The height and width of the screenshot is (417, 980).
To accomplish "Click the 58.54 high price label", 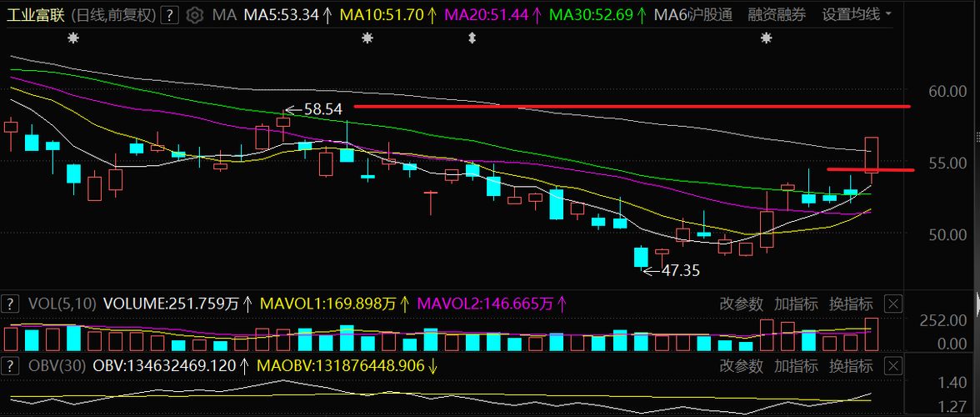I will [x=322, y=108].
